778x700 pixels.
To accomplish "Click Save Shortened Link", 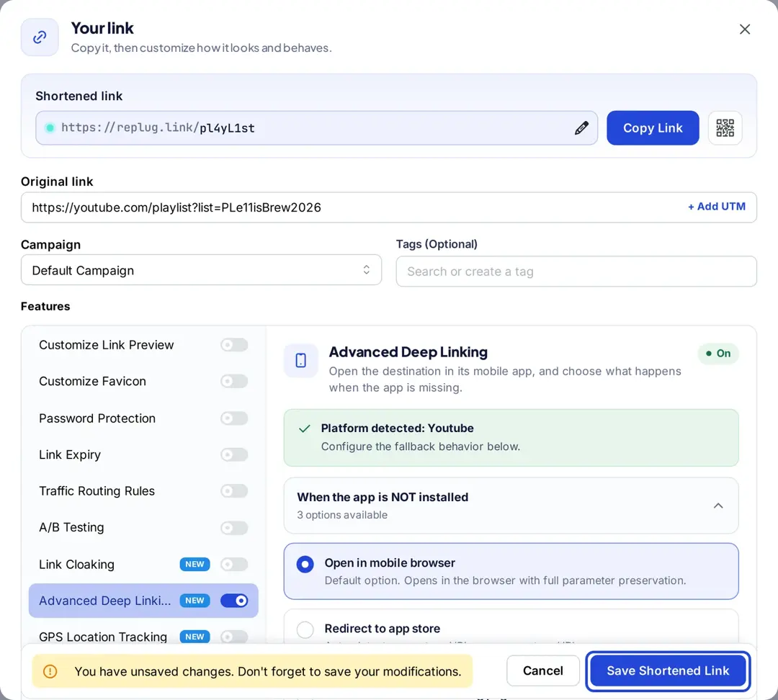I will pos(668,670).
